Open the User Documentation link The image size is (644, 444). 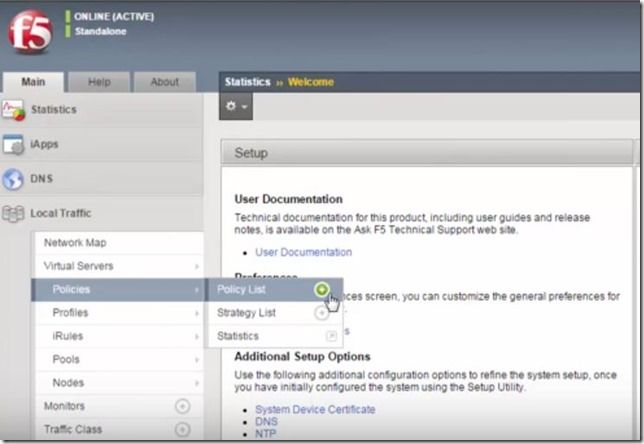(x=304, y=252)
